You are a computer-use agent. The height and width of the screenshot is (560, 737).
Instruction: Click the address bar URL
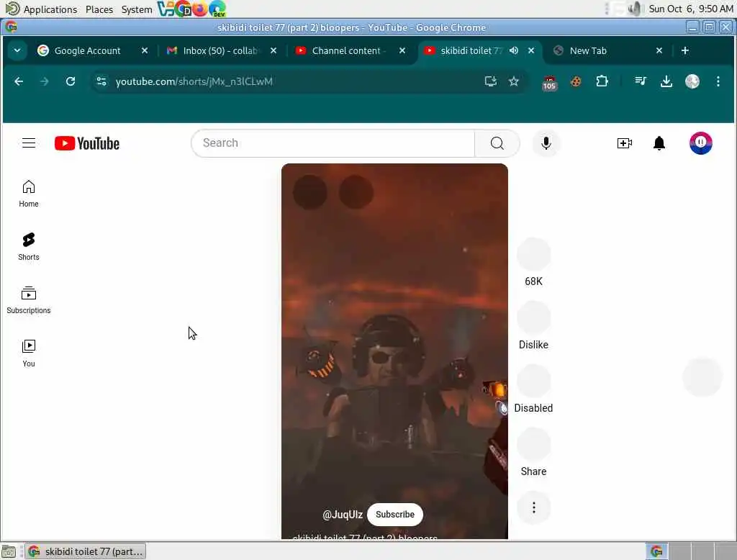coord(194,81)
